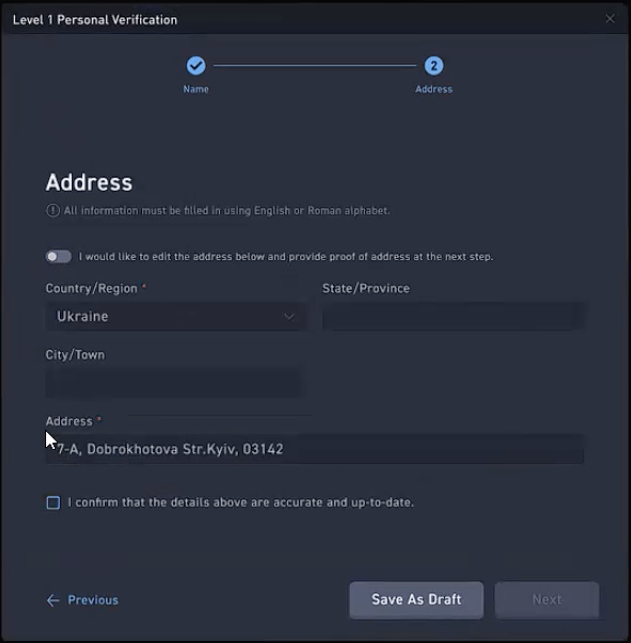
Task: Click the info icon beside the English alphabet notice
Action: 53,211
